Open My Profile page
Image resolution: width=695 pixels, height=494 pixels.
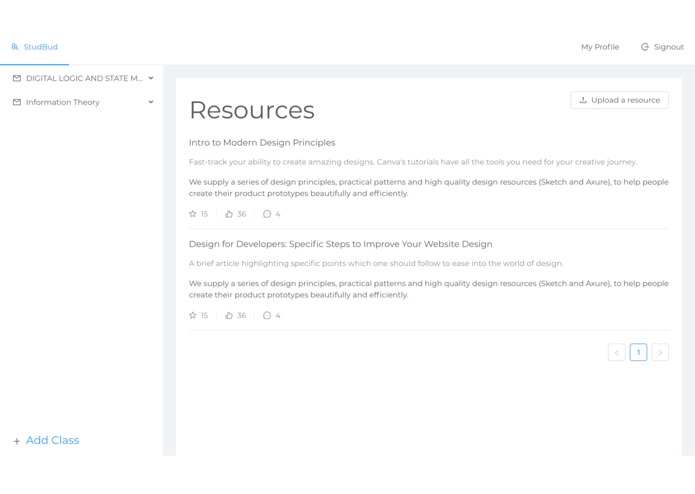(600, 47)
